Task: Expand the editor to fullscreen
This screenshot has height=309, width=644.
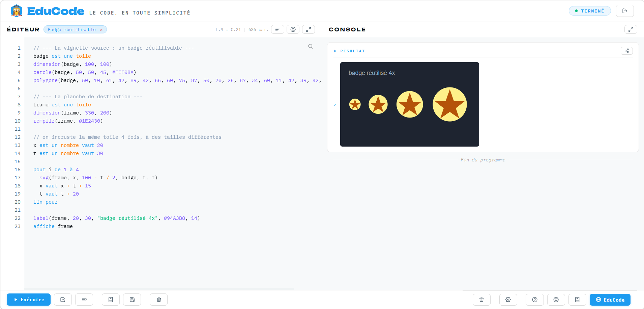Action: pyautogui.click(x=309, y=29)
